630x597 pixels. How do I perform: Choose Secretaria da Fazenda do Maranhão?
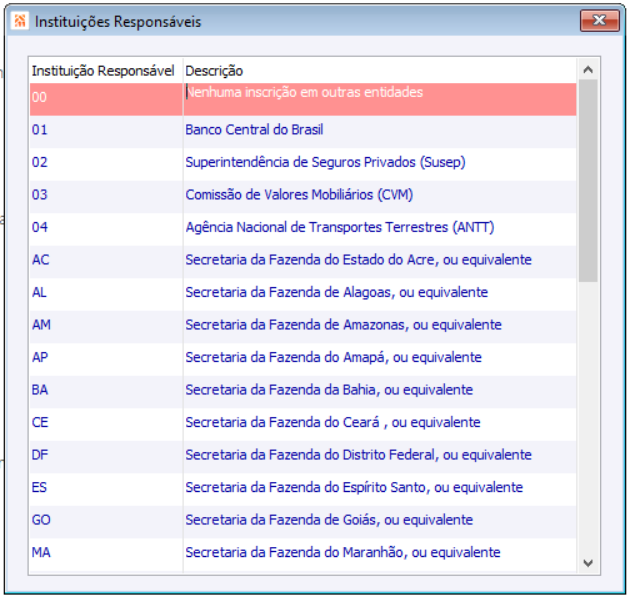coord(380,553)
